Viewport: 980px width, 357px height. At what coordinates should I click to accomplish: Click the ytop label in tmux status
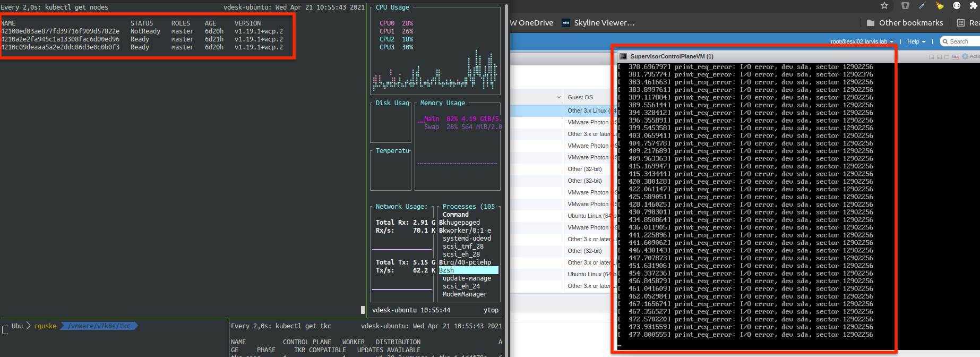[491, 310]
